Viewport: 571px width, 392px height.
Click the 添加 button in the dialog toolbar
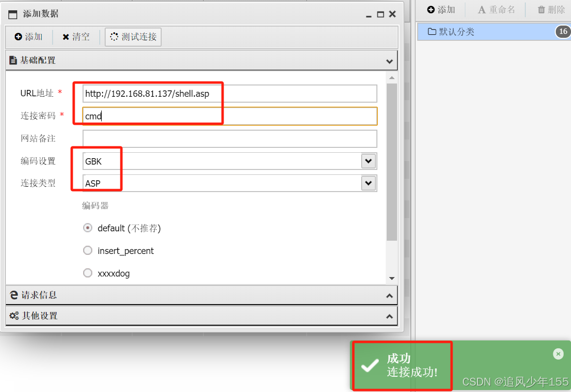tap(29, 37)
